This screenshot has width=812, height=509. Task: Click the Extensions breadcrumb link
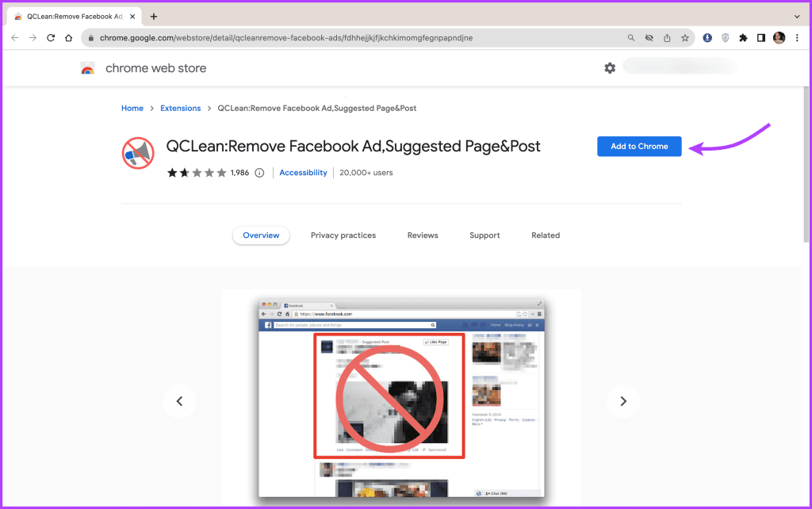(x=180, y=108)
